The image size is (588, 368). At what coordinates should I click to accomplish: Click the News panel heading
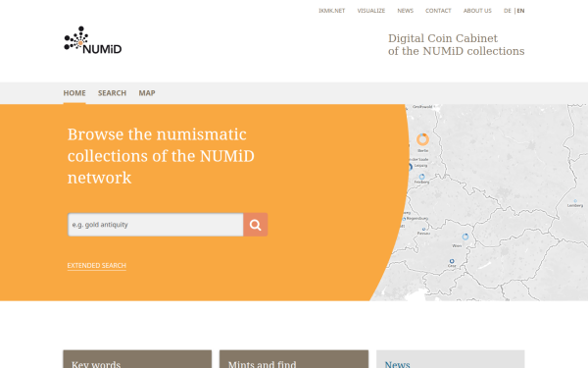tap(397, 364)
